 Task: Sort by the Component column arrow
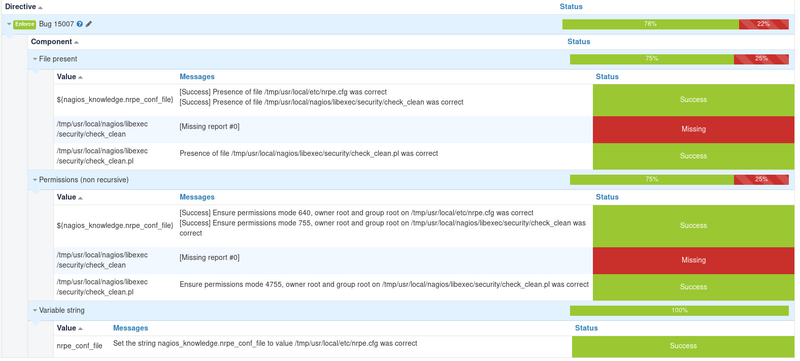tap(77, 42)
